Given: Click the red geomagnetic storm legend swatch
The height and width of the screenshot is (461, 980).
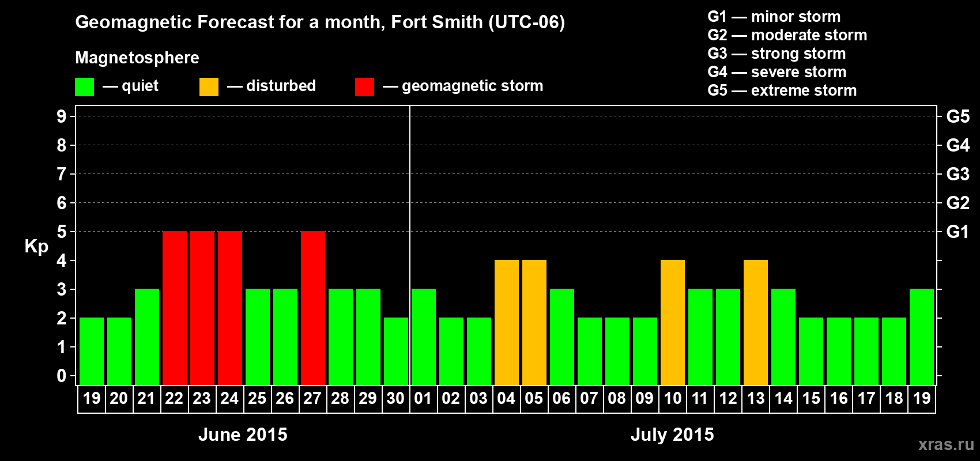Looking at the screenshot, I should point(364,87).
